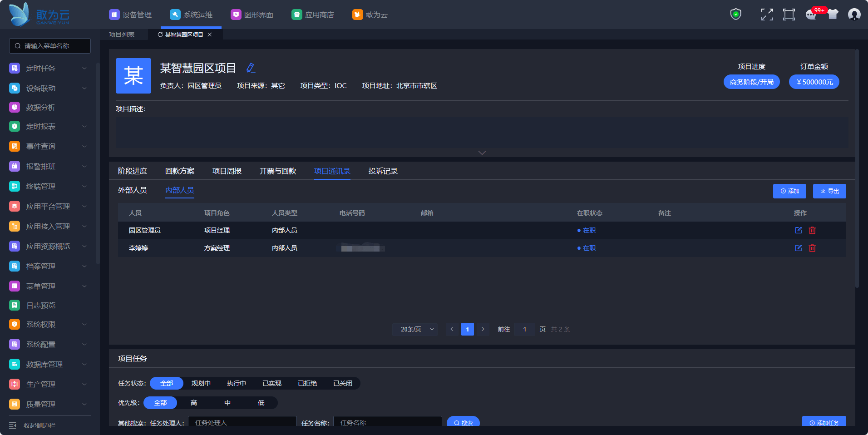
Task: Go to the next page arrow
Action: pos(483,329)
